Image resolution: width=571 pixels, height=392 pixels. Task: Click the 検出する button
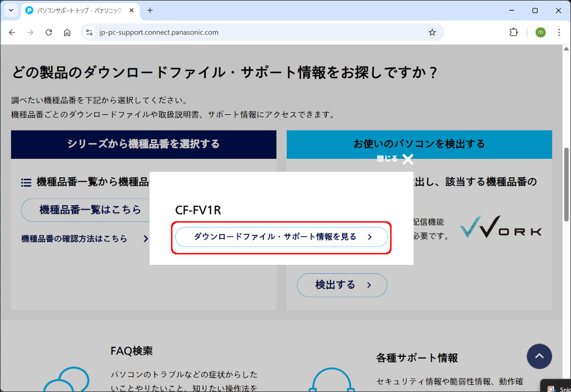coord(342,285)
